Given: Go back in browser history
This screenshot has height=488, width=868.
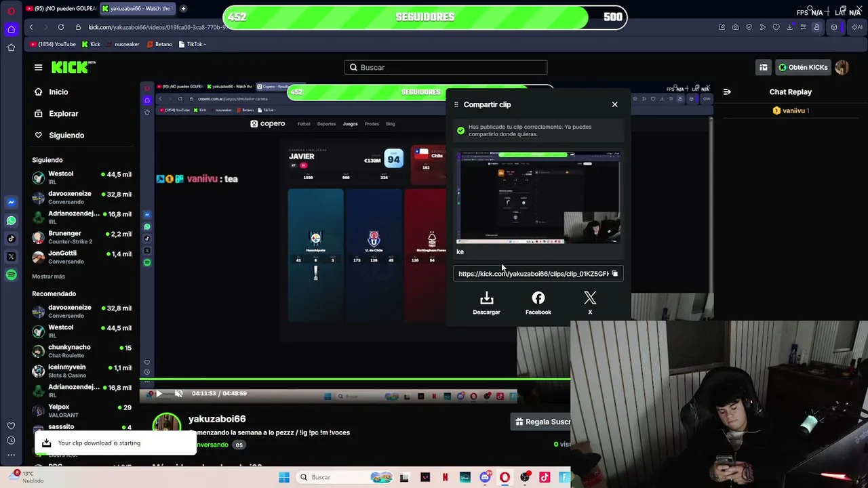Looking at the screenshot, I should 31,27.
